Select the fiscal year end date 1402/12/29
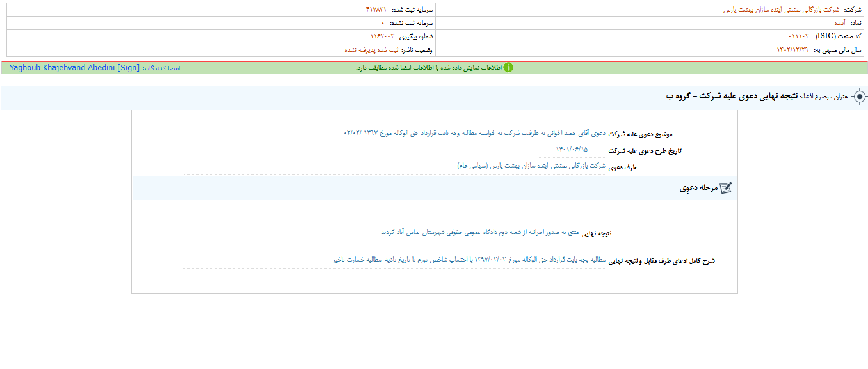 pyautogui.click(x=792, y=50)
